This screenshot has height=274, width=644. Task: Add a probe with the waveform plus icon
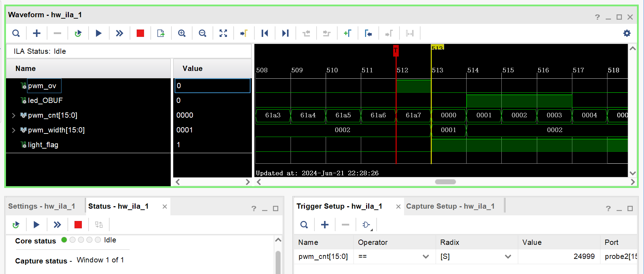tap(37, 33)
